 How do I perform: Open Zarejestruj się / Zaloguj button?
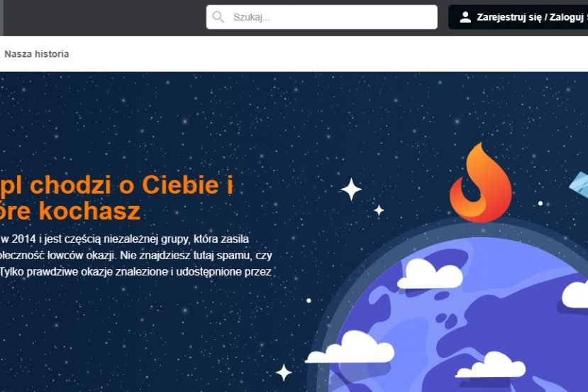518,17
